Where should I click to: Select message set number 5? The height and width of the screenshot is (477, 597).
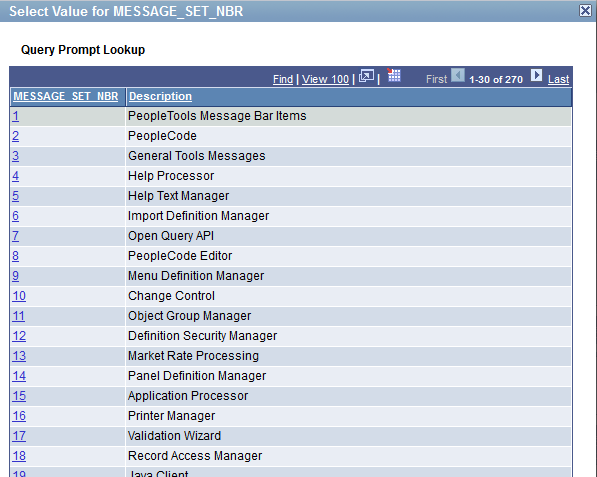point(15,196)
